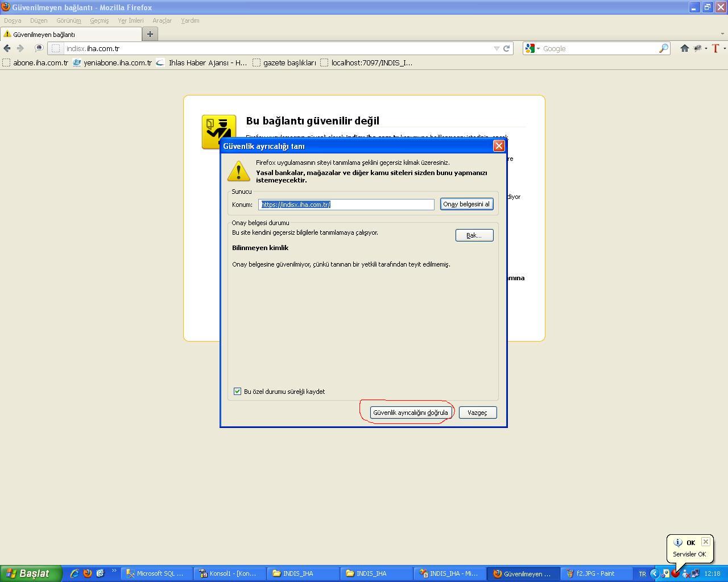Open the bug add-on dropdown arrow
Viewport: 728px width, 582px height.
706,48
